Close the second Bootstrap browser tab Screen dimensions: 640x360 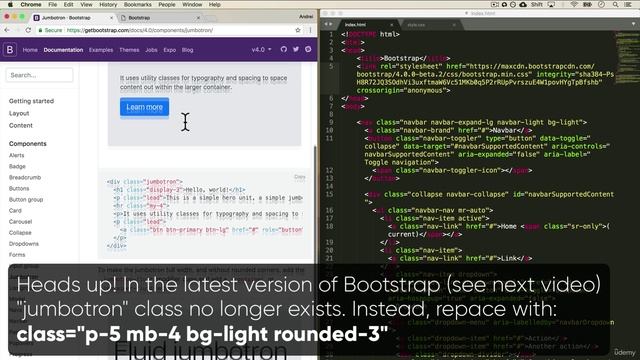pos(198,18)
